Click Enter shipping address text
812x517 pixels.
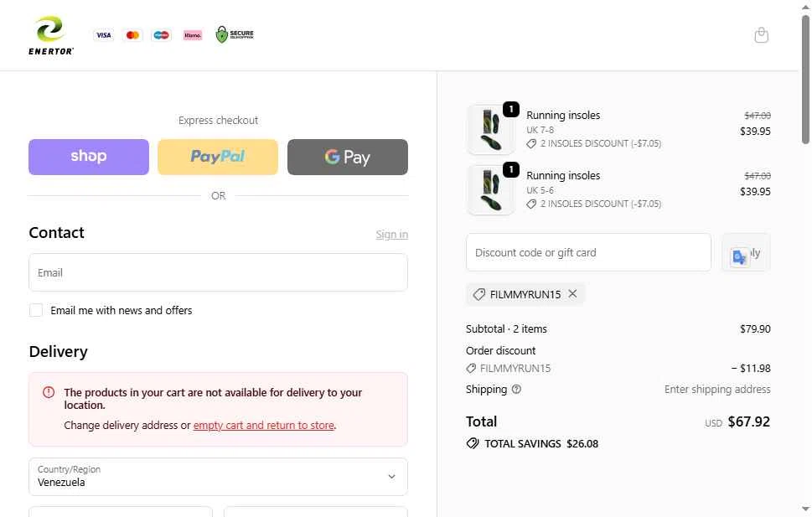coord(717,389)
